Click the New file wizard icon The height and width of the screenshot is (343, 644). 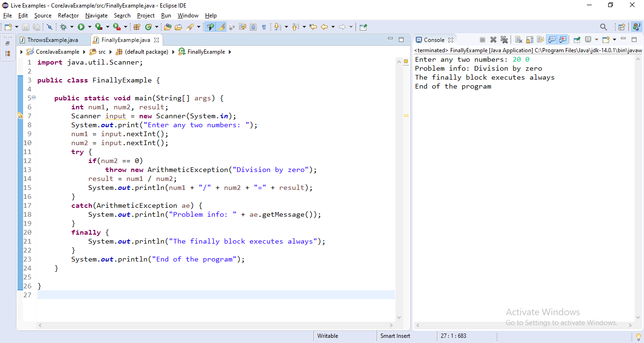[x=8, y=27]
